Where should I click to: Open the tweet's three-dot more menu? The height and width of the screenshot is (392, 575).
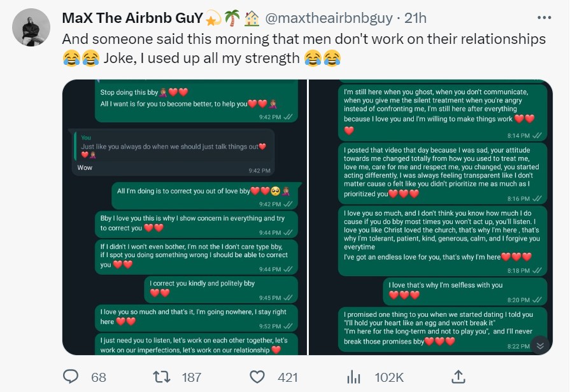click(x=544, y=18)
